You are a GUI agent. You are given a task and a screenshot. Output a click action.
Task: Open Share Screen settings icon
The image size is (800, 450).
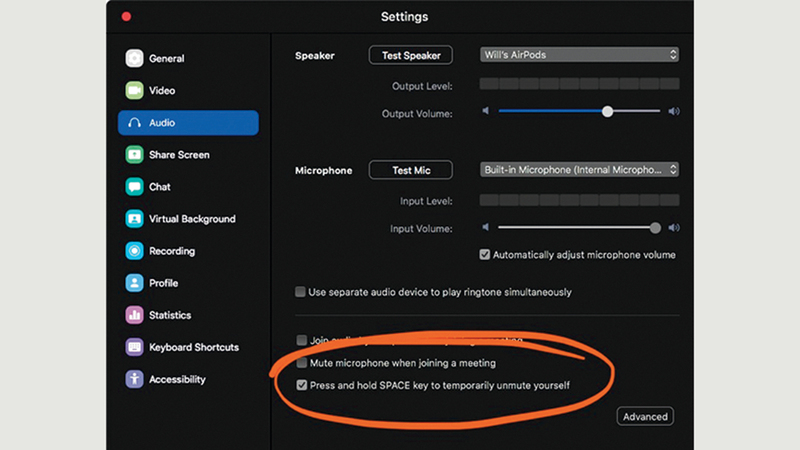click(x=134, y=155)
